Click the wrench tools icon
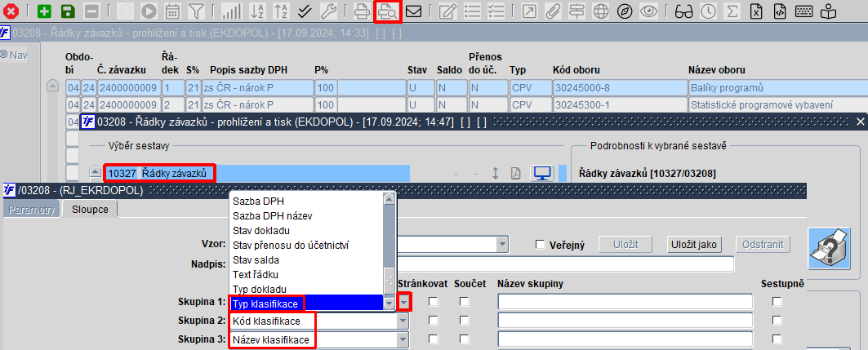 coord(328,11)
